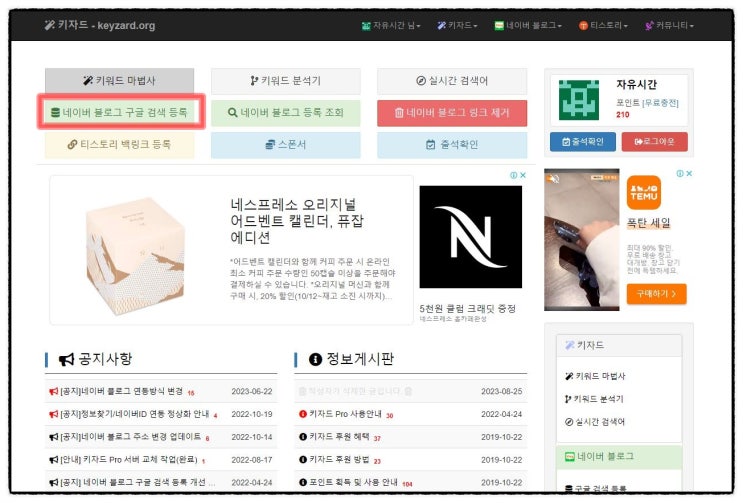Click the 공지사항 section heading

pyautogui.click(x=95, y=359)
